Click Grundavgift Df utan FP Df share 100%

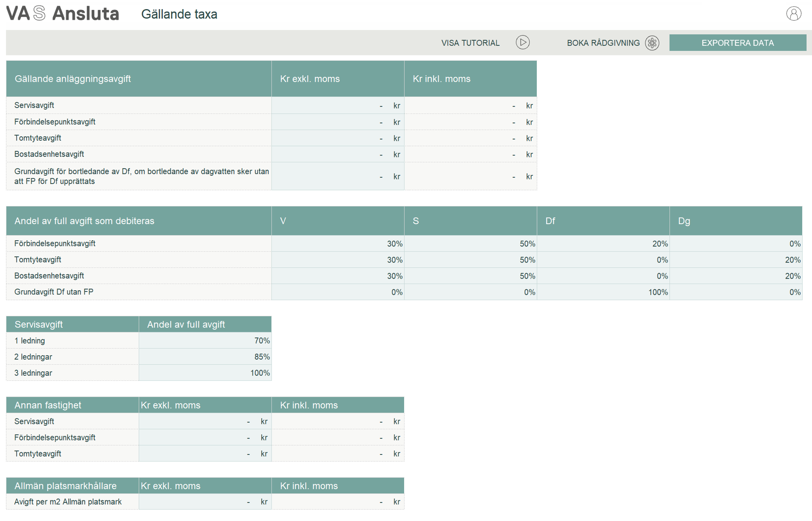pyautogui.click(x=603, y=292)
